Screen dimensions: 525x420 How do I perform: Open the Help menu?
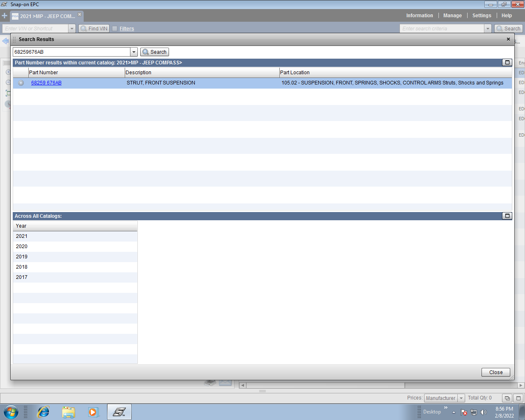507,16
